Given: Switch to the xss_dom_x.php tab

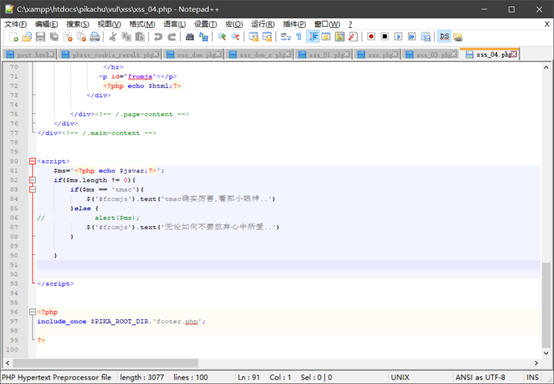Looking at the screenshot, I should click(x=260, y=54).
